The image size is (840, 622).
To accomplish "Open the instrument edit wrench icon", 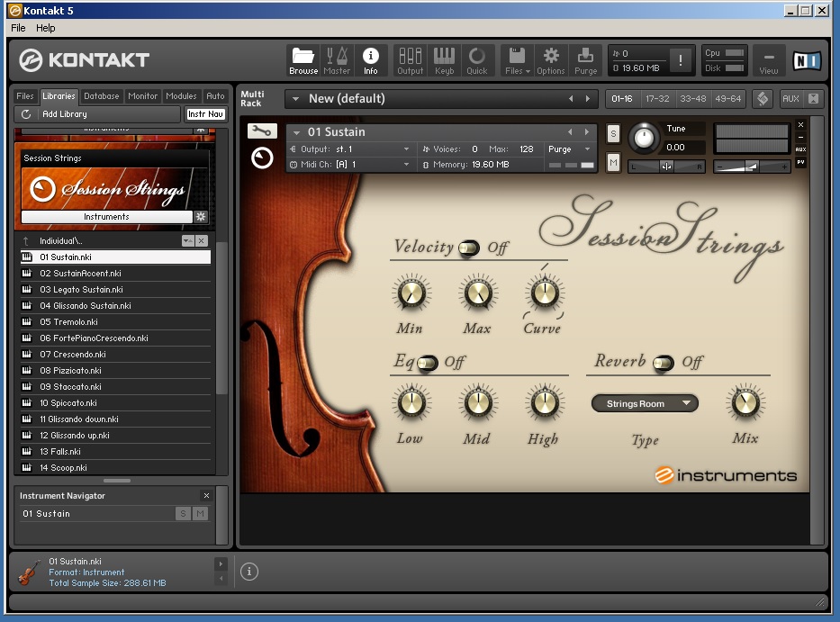I will 261,131.
